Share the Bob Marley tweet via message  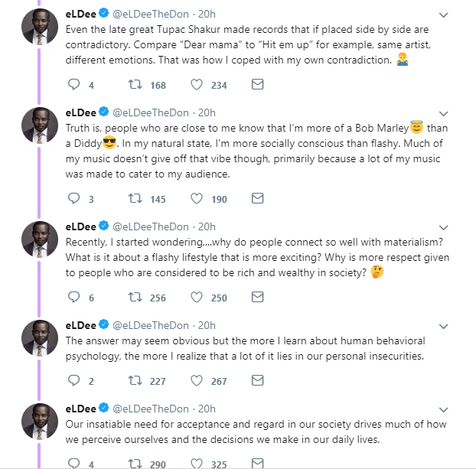tap(258, 199)
